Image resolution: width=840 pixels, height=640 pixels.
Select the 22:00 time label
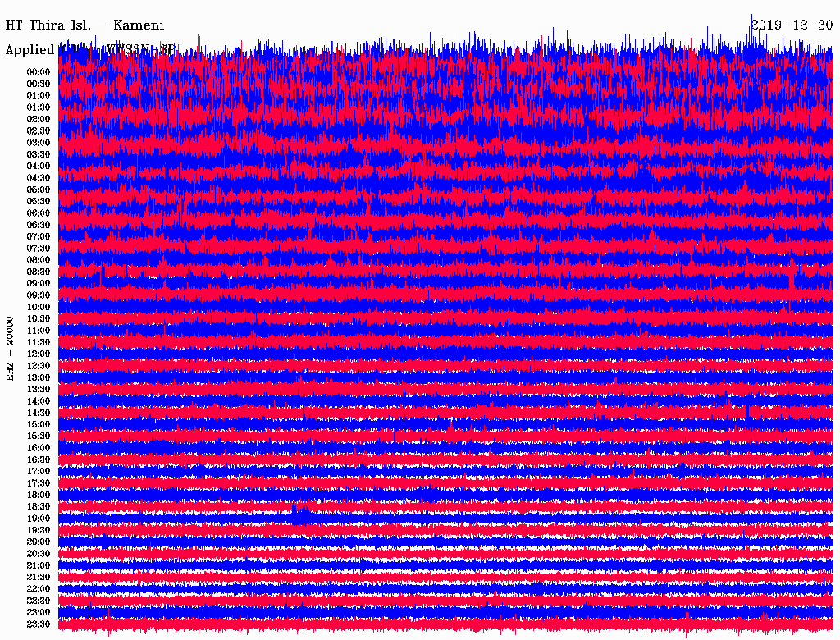(38, 589)
